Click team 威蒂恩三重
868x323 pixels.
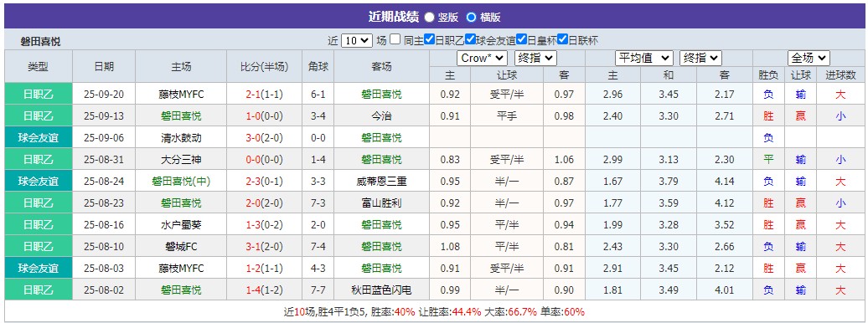click(x=382, y=182)
